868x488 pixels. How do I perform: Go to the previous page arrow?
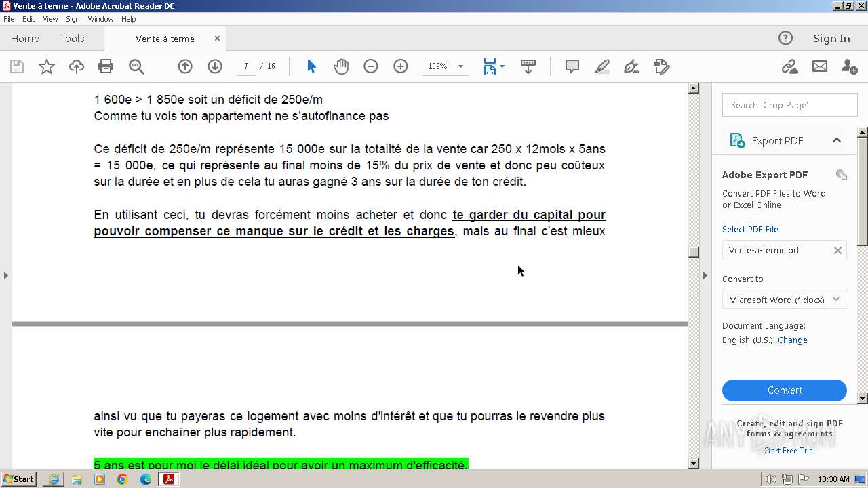(x=185, y=66)
